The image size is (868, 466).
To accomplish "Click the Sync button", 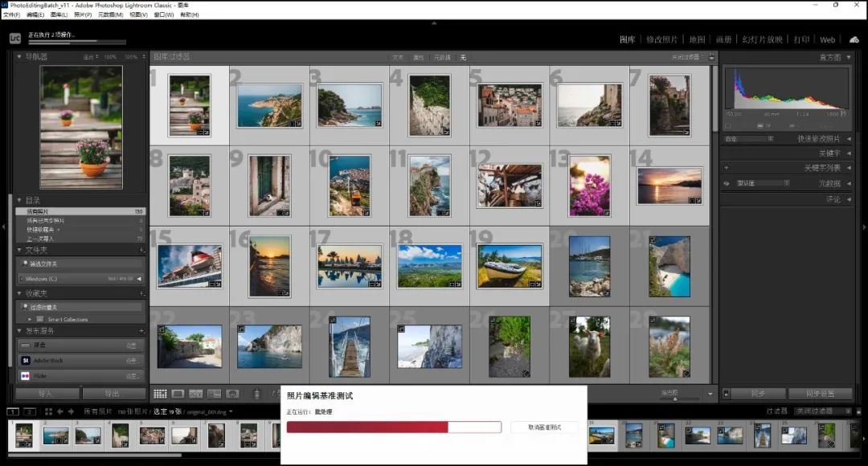I will click(x=759, y=394).
